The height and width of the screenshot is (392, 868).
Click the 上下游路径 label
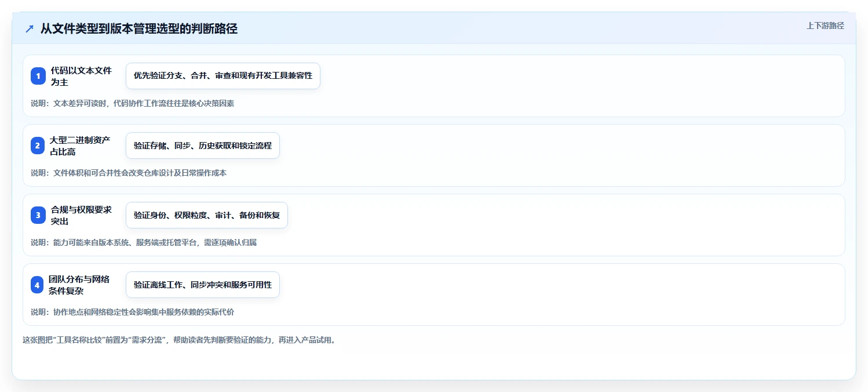pyautogui.click(x=825, y=26)
